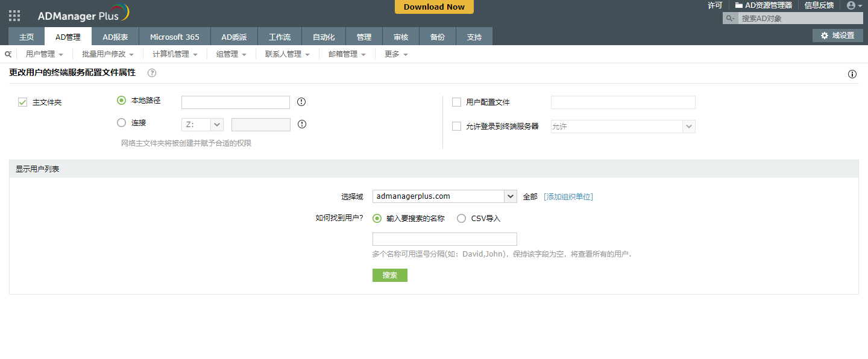Image resolution: width=868 pixels, height=359 pixels.
Task: Click the warning icon beside 本地路径 field
Action: (301, 102)
